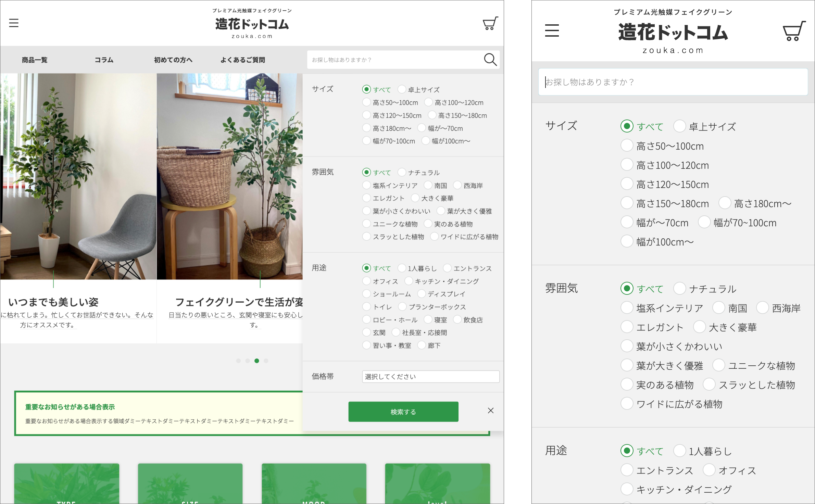Image resolution: width=815 pixels, height=504 pixels.
Task: Select 廊下 radio in desktop panel
Action: pos(422,345)
